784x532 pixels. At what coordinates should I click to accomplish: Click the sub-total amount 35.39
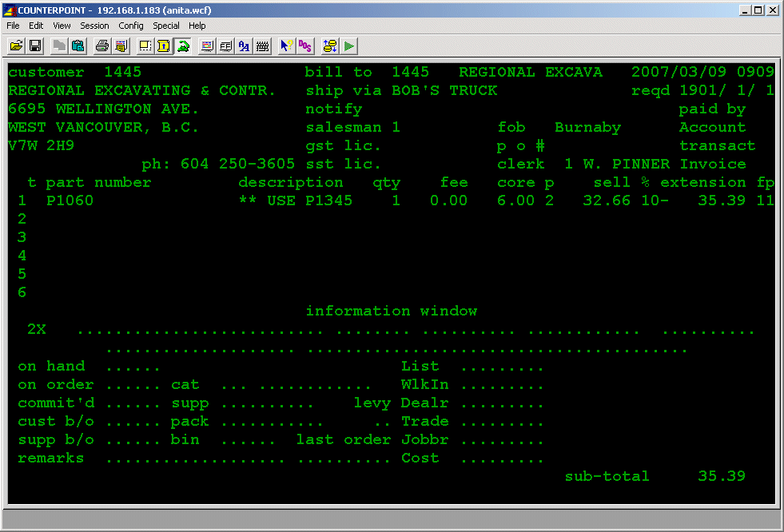tap(722, 476)
